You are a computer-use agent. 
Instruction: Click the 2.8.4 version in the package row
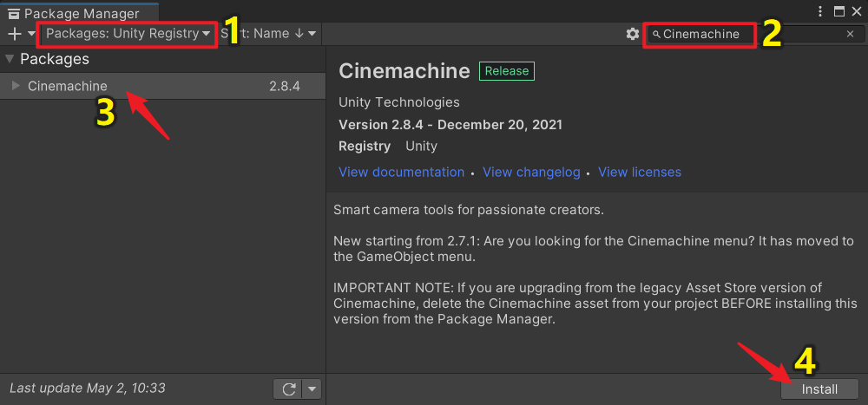coord(285,87)
